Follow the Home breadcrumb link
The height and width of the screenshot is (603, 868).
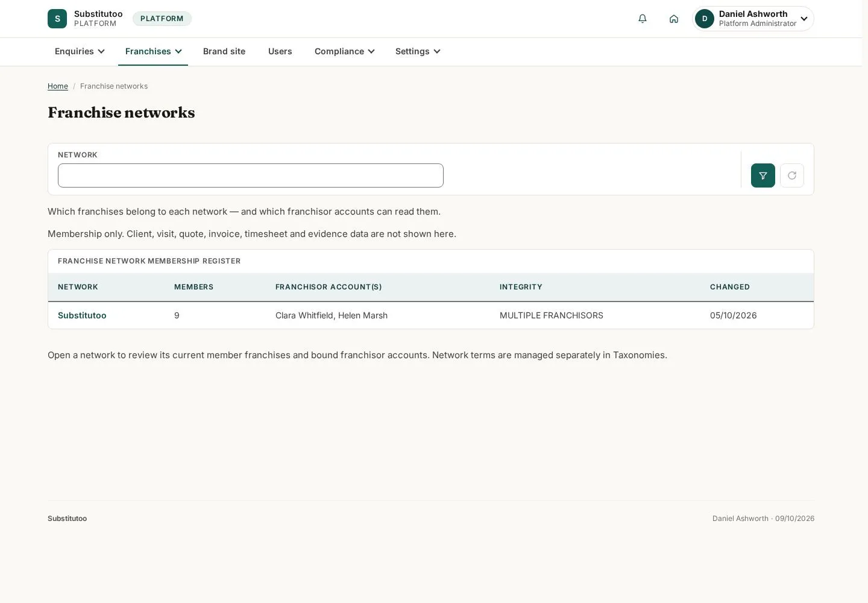(58, 86)
